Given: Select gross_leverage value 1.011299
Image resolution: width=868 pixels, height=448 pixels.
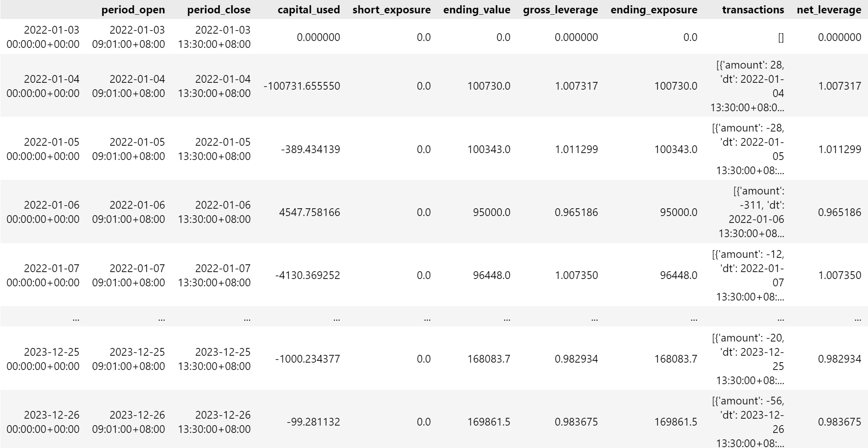Looking at the screenshot, I should tap(576, 149).
